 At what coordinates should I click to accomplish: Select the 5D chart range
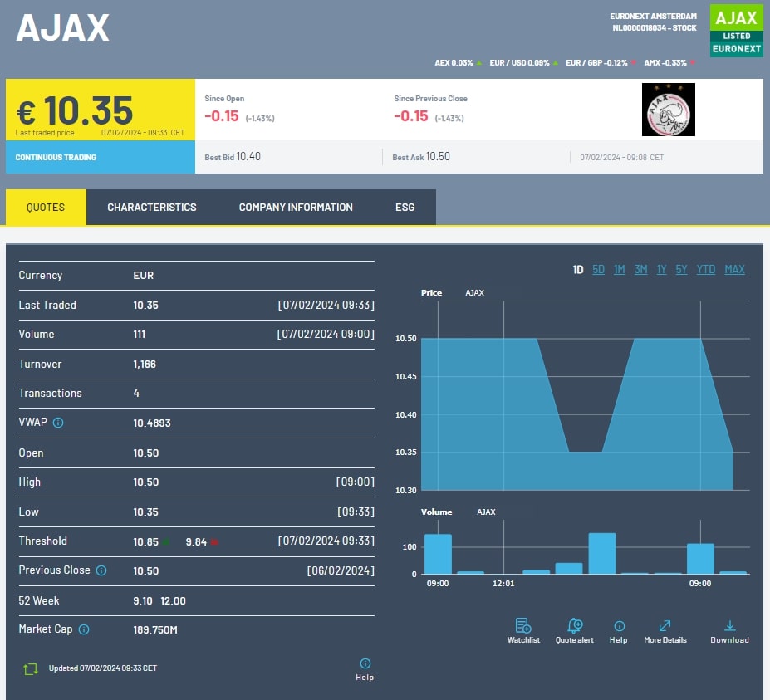598,270
